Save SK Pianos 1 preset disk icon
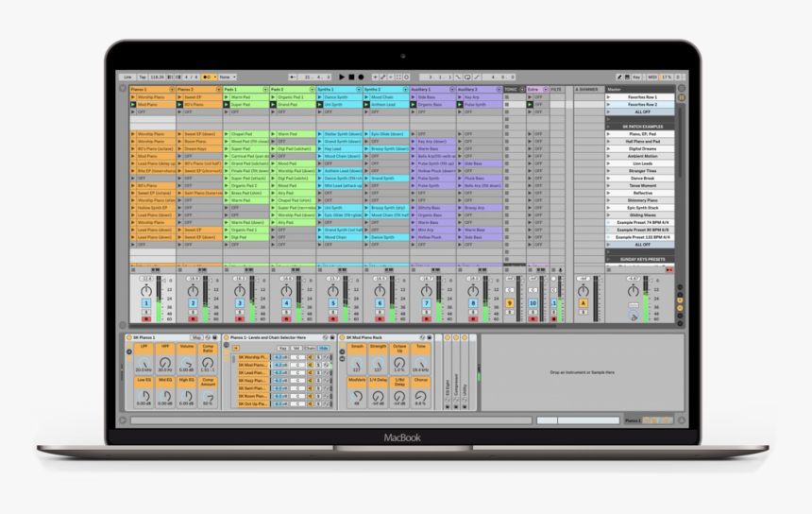812x514 pixels. (215, 338)
